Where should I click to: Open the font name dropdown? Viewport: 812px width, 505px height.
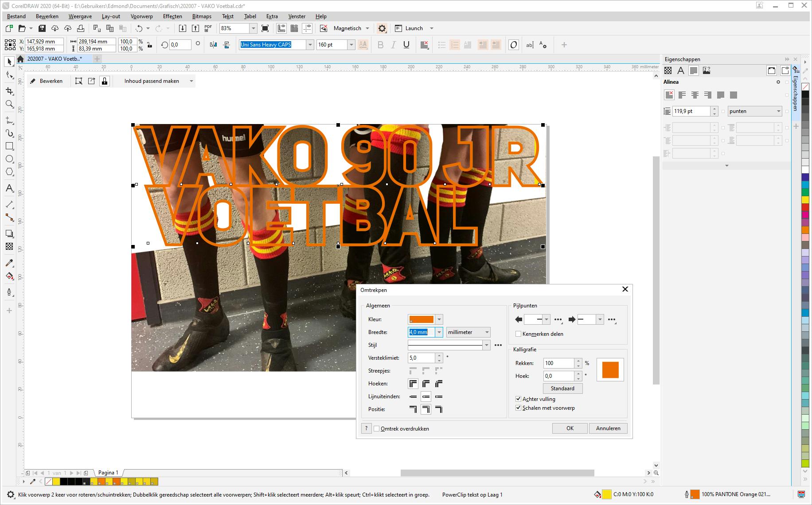[x=310, y=45]
